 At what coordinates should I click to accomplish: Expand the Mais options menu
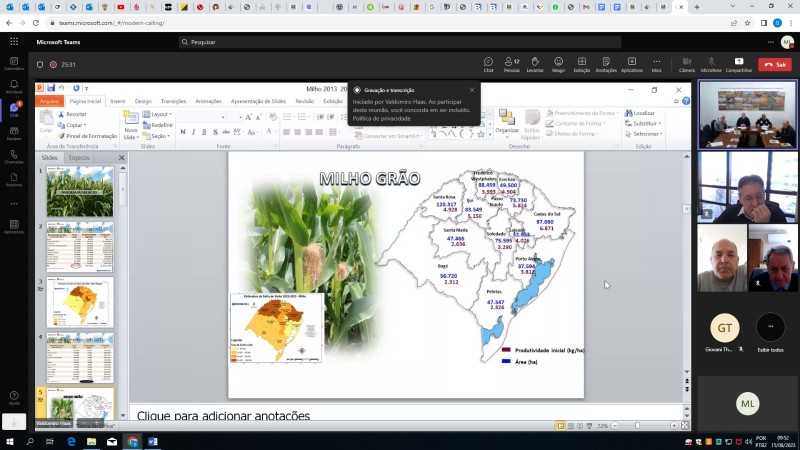(x=656, y=64)
